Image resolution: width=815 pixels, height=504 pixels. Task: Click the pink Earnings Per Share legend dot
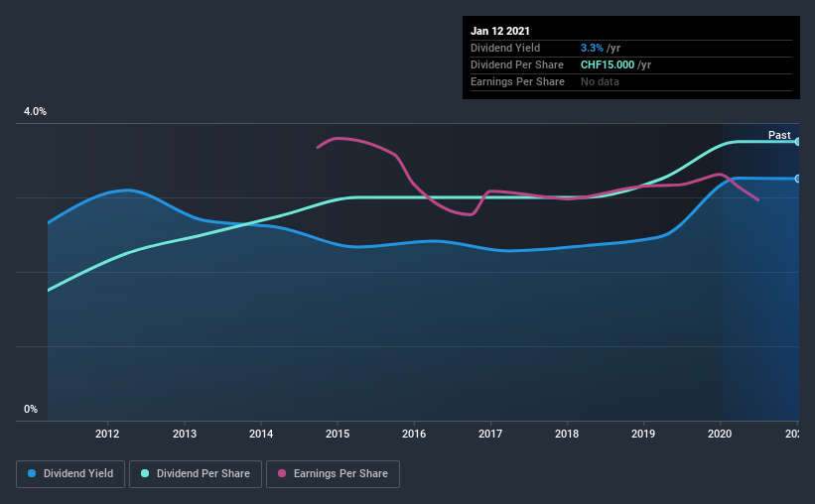(282, 473)
